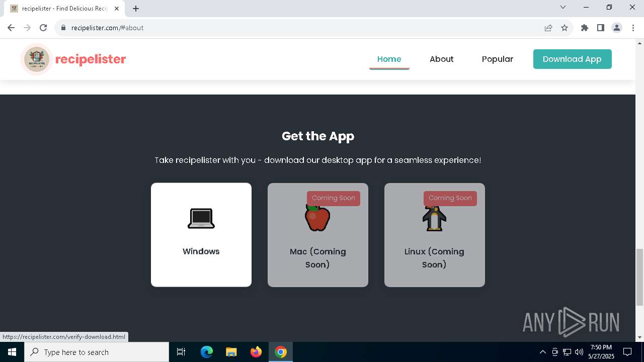
Task: Go back with the browser back arrow
Action: click(x=11, y=28)
